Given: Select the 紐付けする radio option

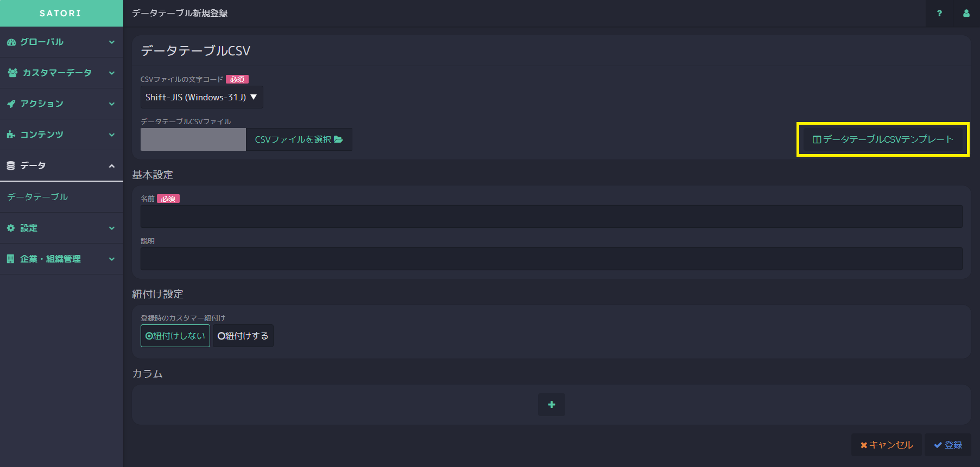Looking at the screenshot, I should pos(243,336).
